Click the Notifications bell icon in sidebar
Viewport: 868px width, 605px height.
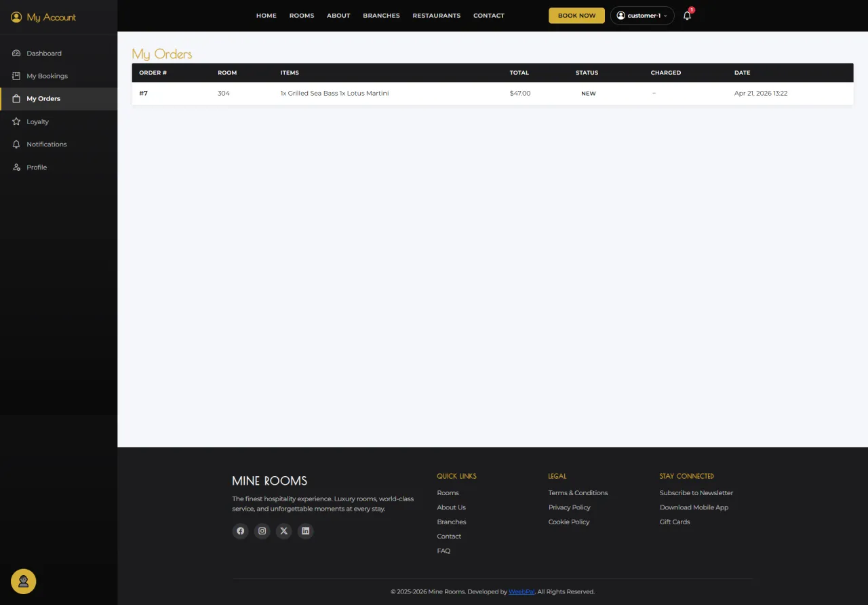pyautogui.click(x=16, y=144)
